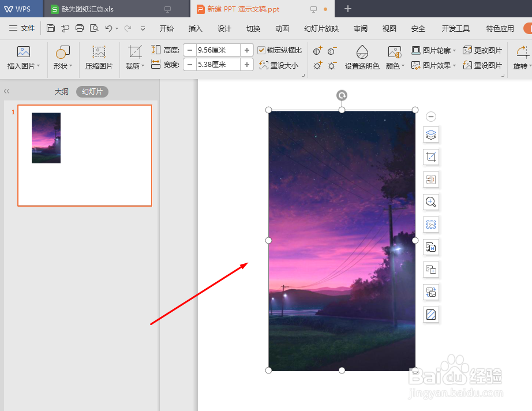The height and width of the screenshot is (411, 532).
Task: Collapse the slide panel with double chevron
Action: [x=7, y=91]
